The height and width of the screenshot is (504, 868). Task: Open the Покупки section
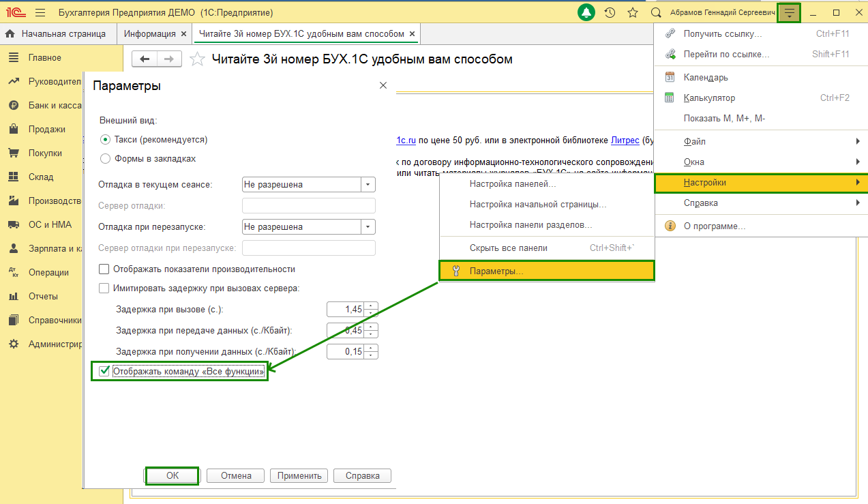[x=46, y=153]
